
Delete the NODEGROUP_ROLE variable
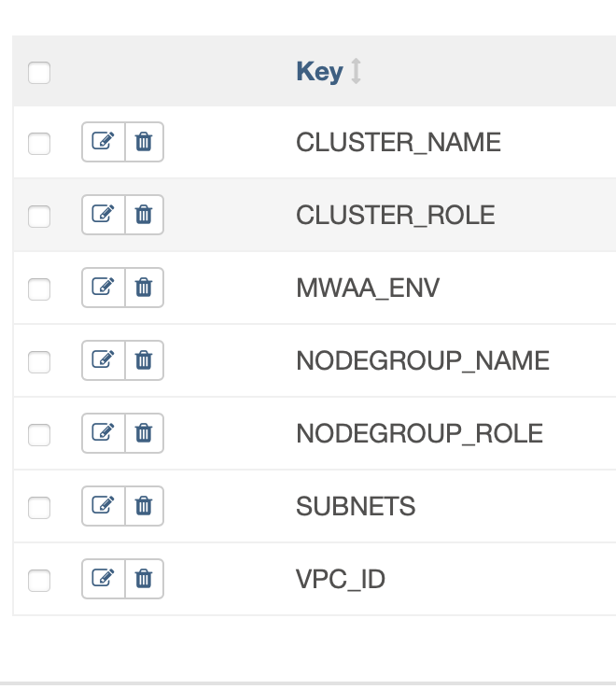[x=144, y=434]
